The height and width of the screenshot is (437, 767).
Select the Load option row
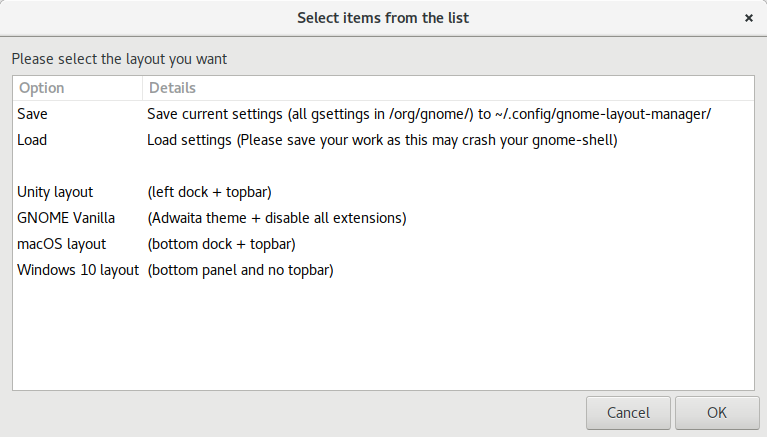(32, 140)
